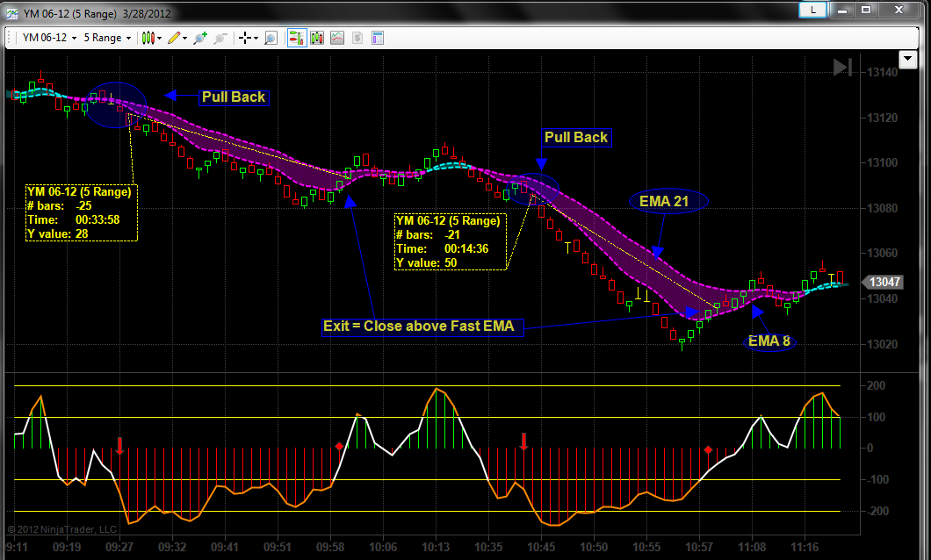This screenshot has width=931, height=560.
Task: Click the NinjaTrader chart window icon
Action: 12,13
